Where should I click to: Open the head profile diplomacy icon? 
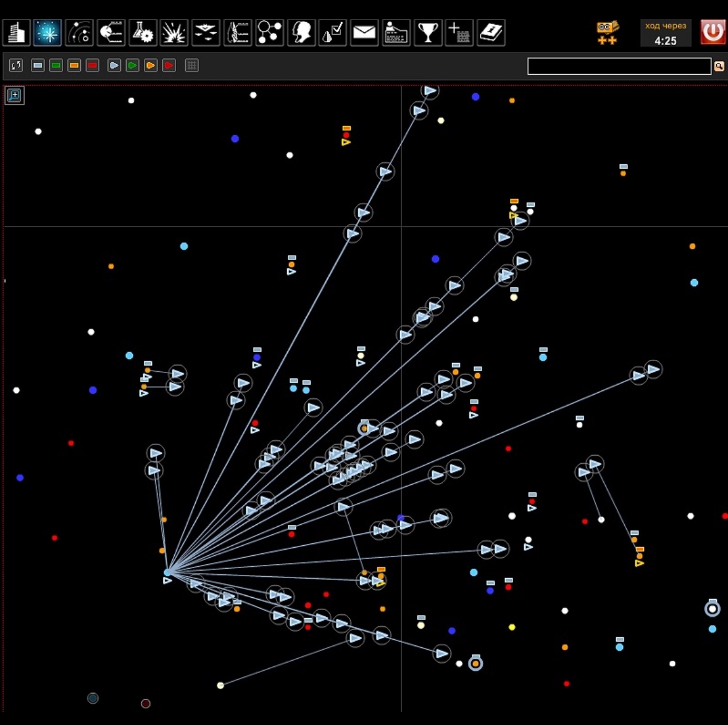point(301,33)
